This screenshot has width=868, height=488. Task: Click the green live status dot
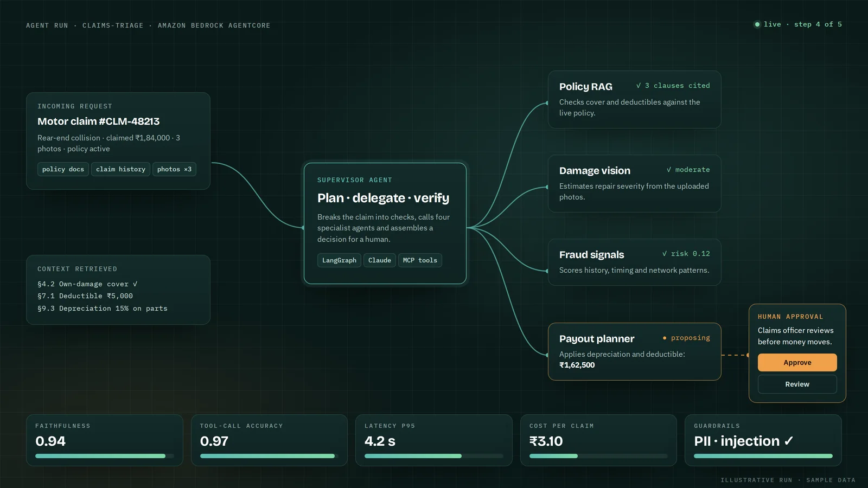pyautogui.click(x=757, y=24)
